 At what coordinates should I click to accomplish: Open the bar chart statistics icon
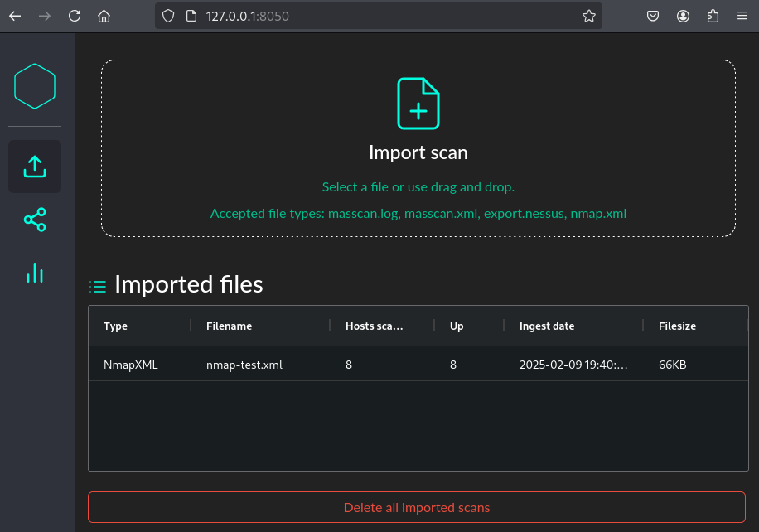35,273
